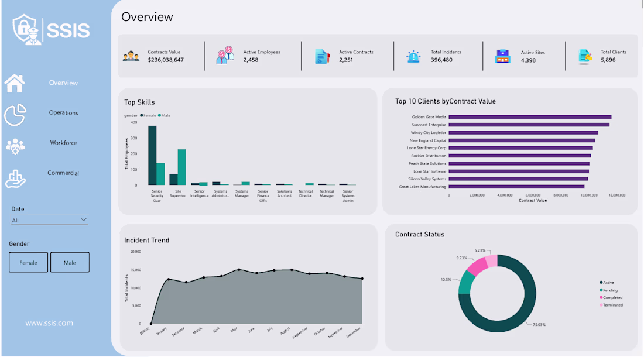The height and width of the screenshot is (357, 644).
Task: Expand the Date dropdown
Action: (x=49, y=221)
